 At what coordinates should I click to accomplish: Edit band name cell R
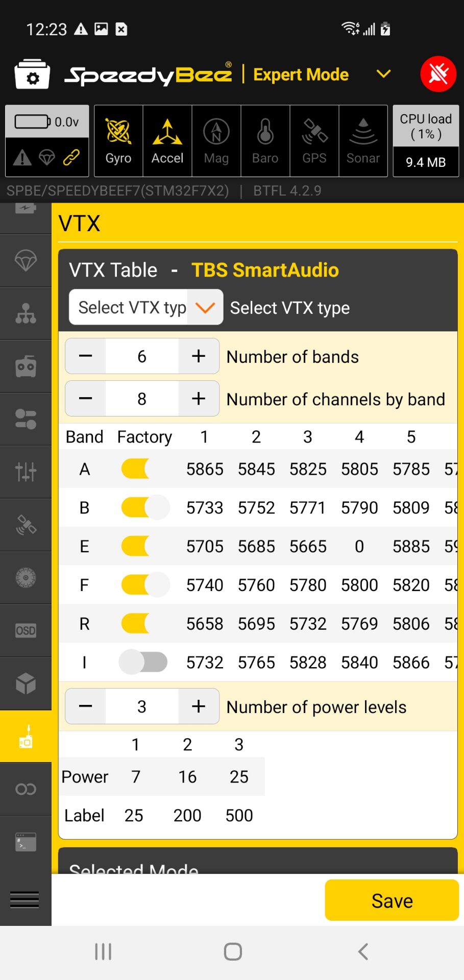[x=84, y=624]
